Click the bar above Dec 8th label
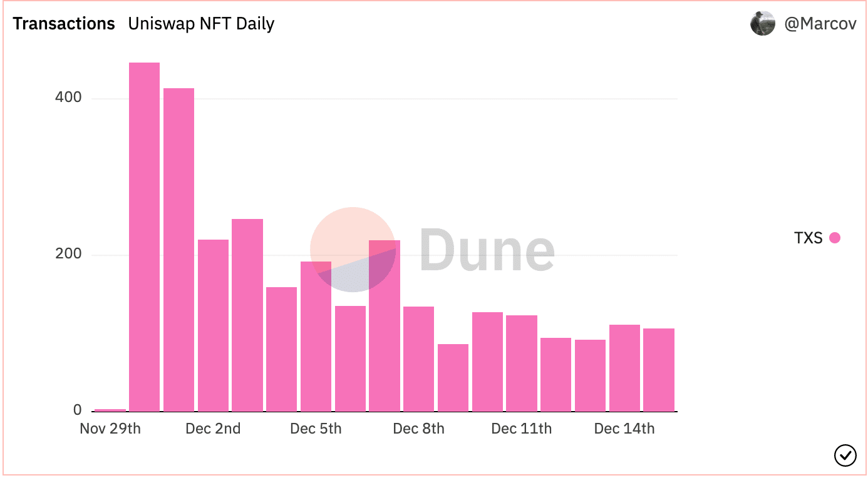Screen dimensions: 868x483 point(418,359)
